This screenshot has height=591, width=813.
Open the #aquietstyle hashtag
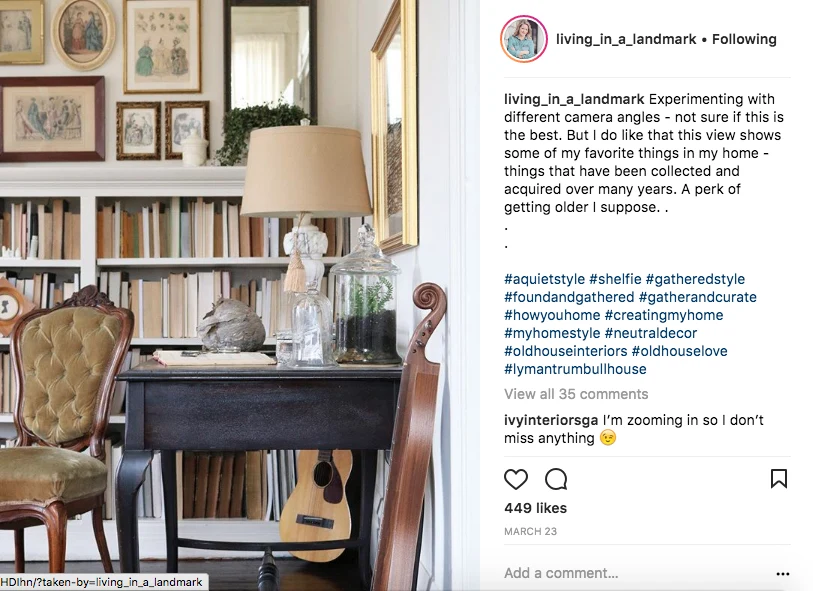(x=544, y=279)
